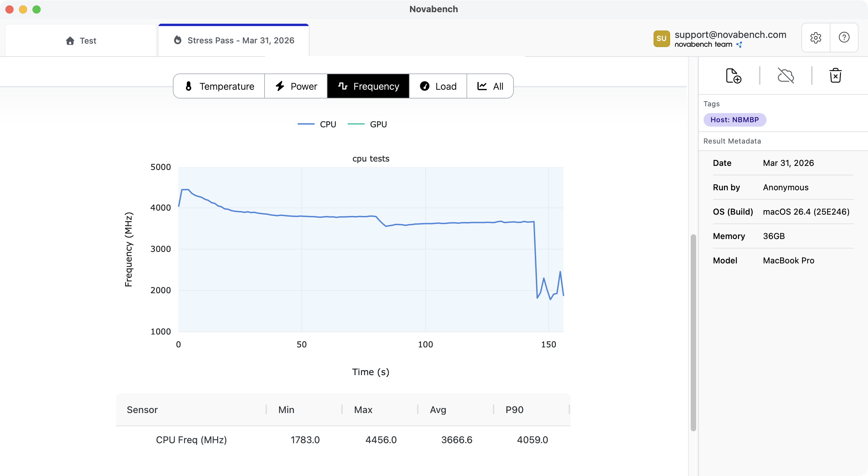Enable the All sensors view
Image resolution: width=868 pixels, height=476 pixels.
tap(490, 86)
